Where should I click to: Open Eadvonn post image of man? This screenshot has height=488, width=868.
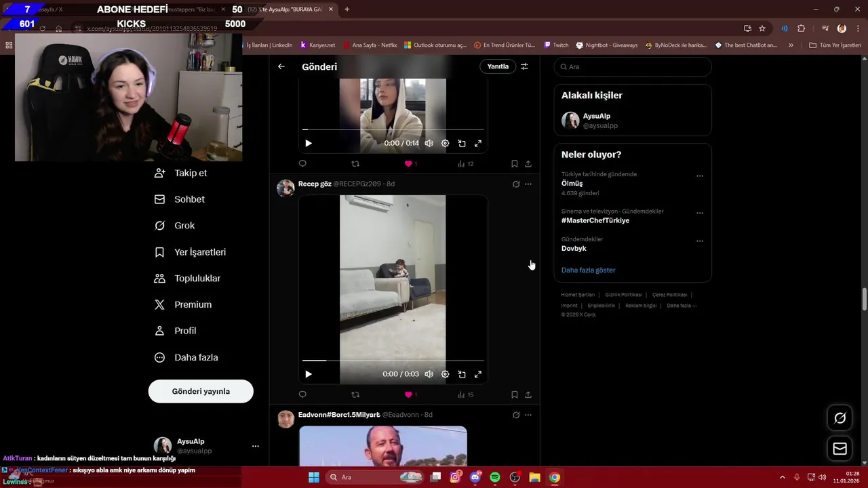383,446
